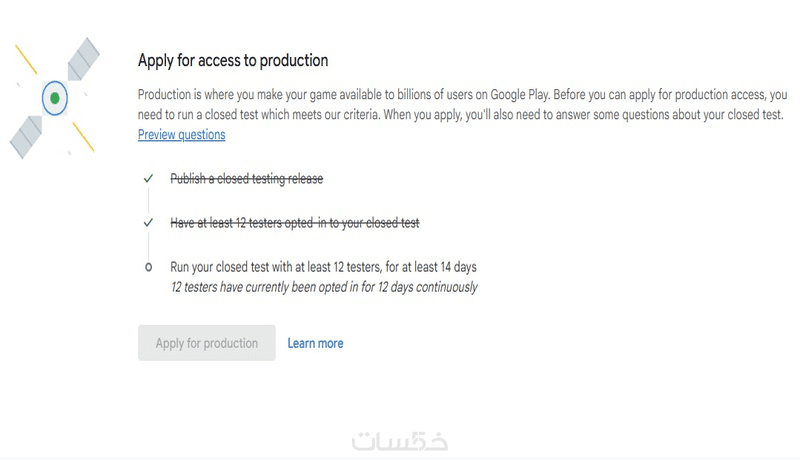The image size is (800, 460).
Task: Click the connector line between the two checkmarks
Action: pyautogui.click(x=148, y=200)
